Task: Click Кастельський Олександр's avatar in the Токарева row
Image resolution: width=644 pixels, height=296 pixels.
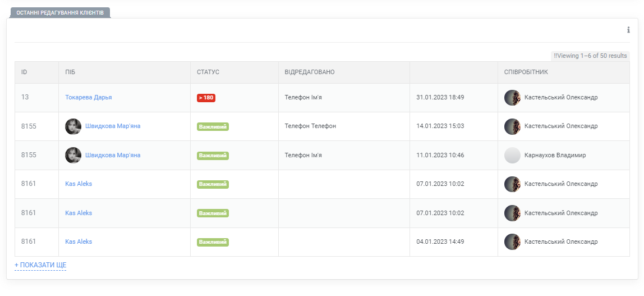Action: [x=512, y=98]
